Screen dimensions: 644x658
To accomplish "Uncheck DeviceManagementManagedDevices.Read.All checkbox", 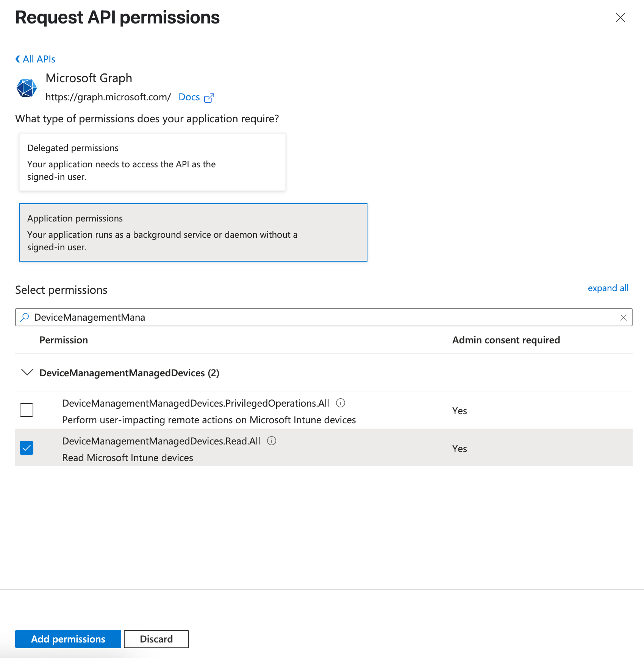I will [27, 448].
